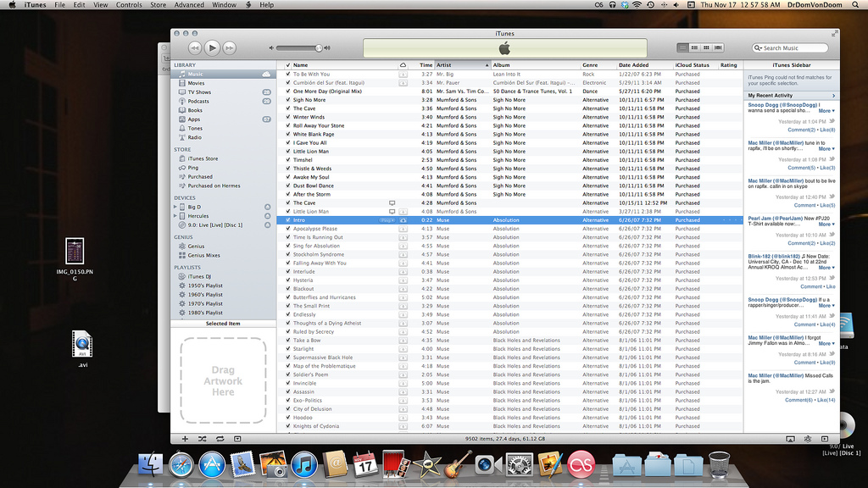
Task: Open App Store from the Dock
Action: (211, 464)
